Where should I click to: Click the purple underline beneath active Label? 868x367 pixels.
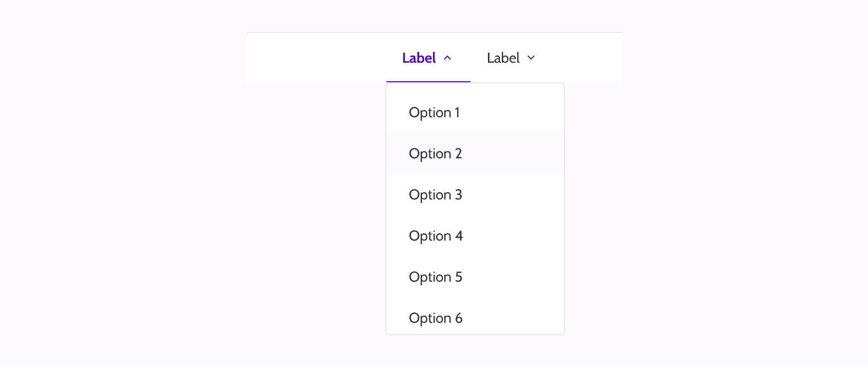click(428, 81)
